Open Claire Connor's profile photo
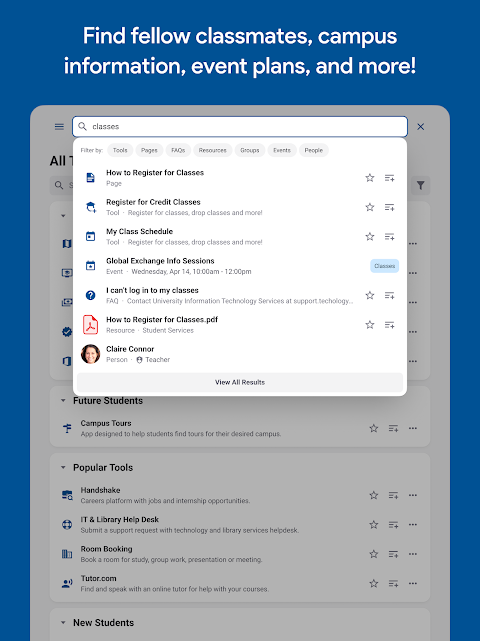The image size is (480, 641). click(x=90, y=354)
